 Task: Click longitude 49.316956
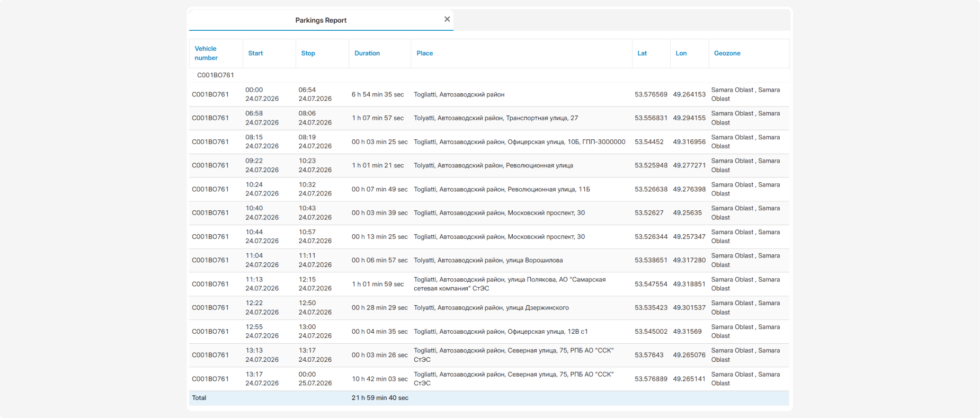coord(689,142)
